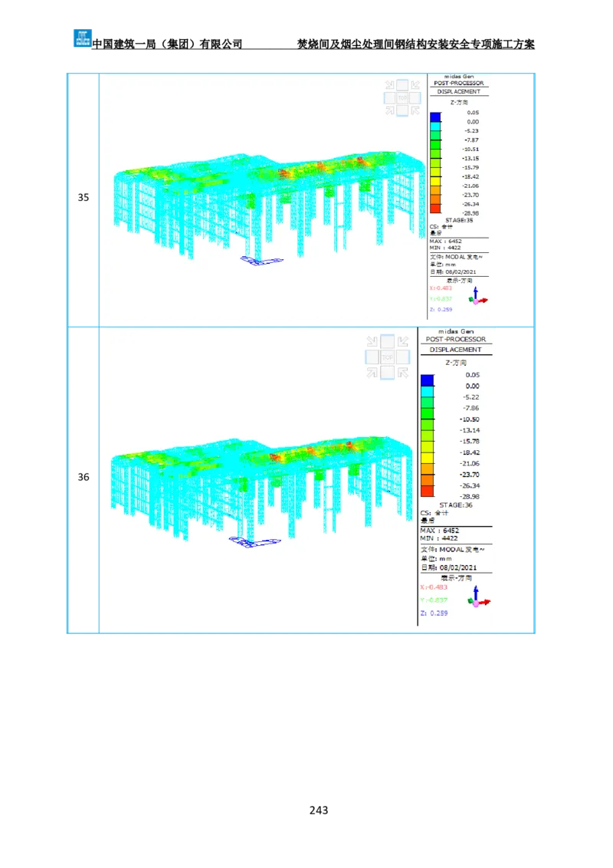Click TOP view button in upper view cube
This screenshot has width=613, height=868.
tap(402, 97)
